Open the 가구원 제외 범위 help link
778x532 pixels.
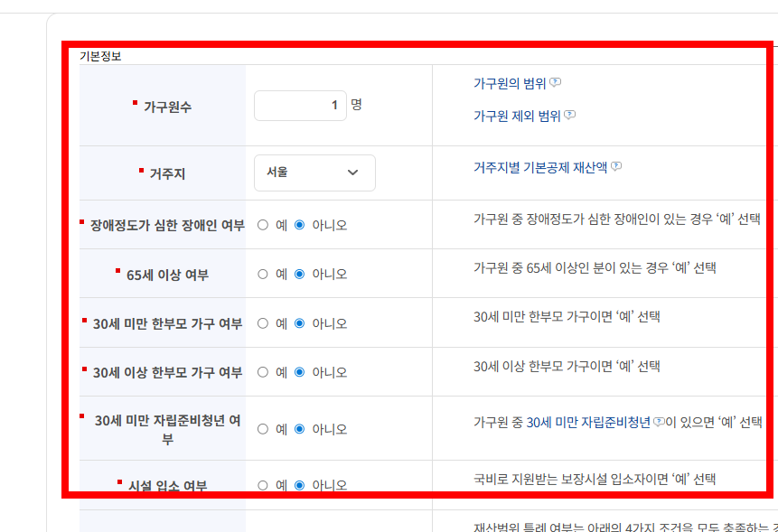517,116
